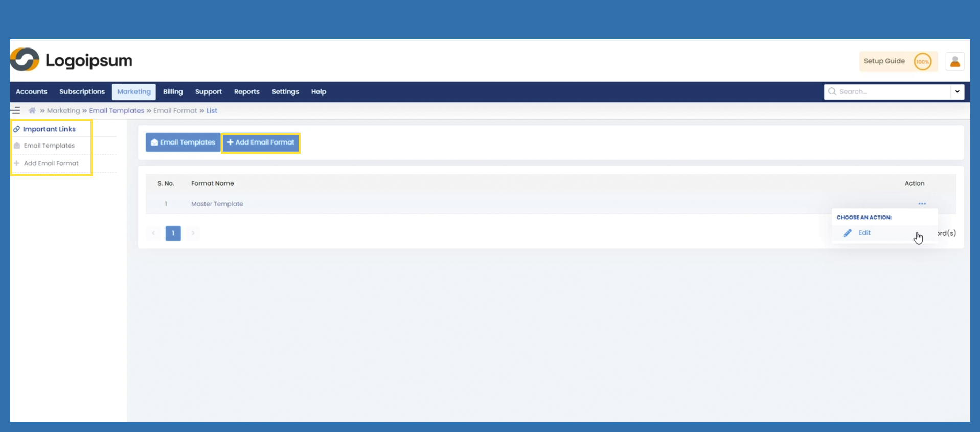Open the Subscriptions menu

[x=82, y=92]
